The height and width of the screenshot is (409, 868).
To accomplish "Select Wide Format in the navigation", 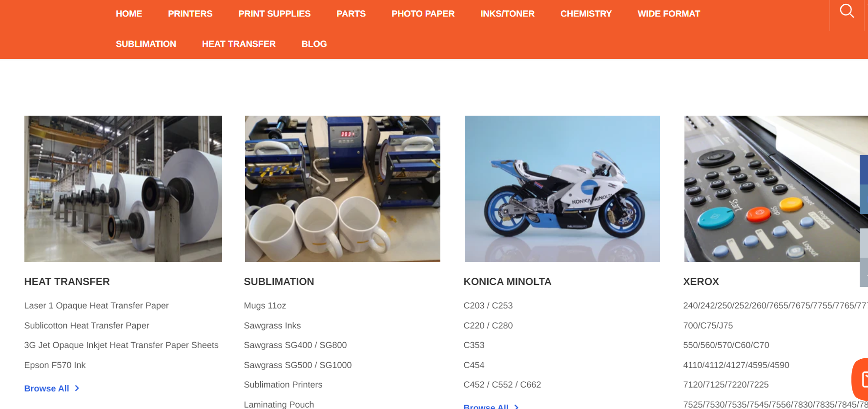I will click(x=668, y=14).
